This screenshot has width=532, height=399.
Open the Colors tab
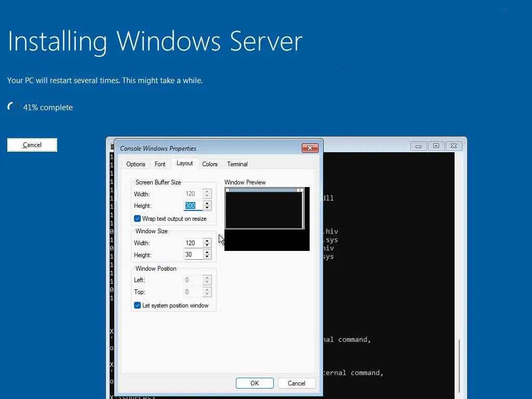click(210, 164)
